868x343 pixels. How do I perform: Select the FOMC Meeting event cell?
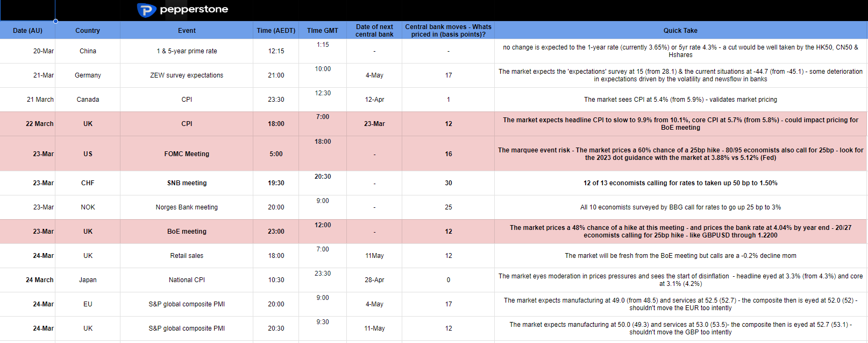[187, 154]
